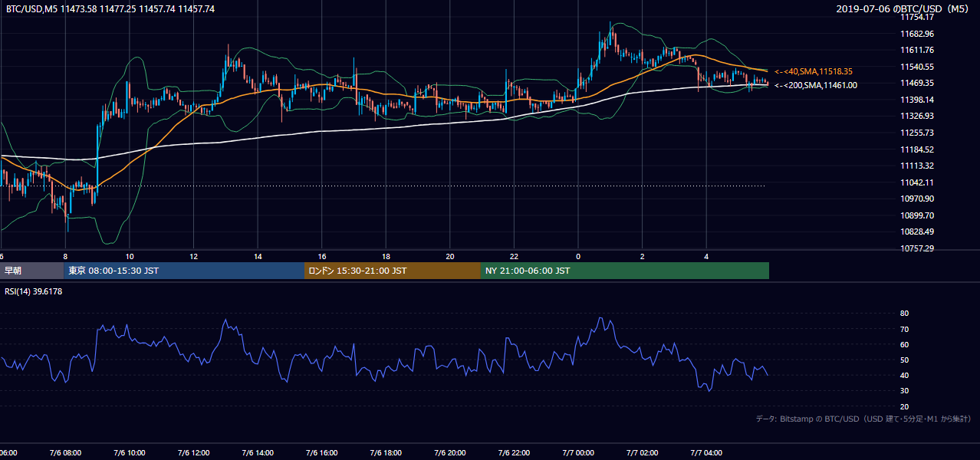The height and width of the screenshot is (460, 980).
Task: Click price axis label 10899.70
Action: tap(918, 215)
